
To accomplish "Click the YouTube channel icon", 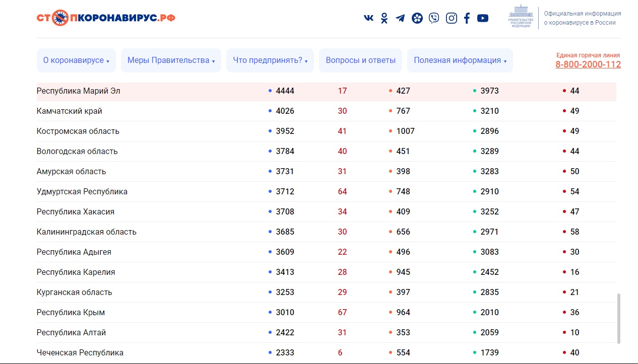I will [483, 18].
